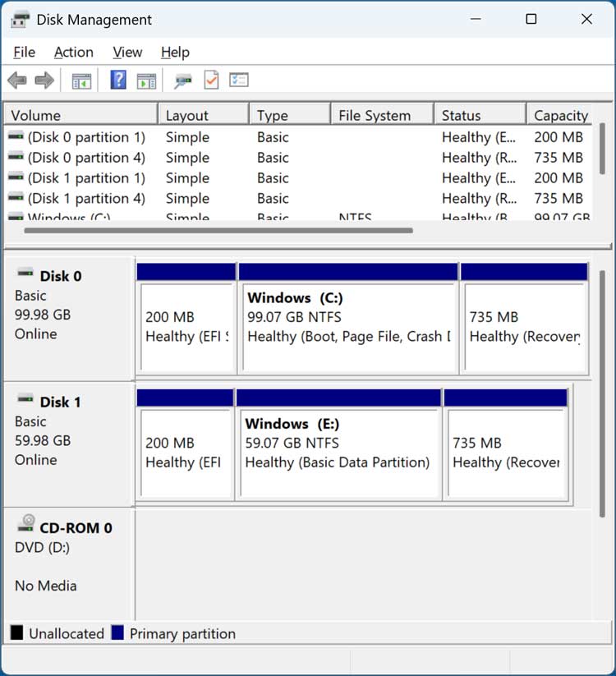Click the volume list horizontal scrollbar
Image resolution: width=616 pixels, height=676 pixels.
[x=218, y=231]
